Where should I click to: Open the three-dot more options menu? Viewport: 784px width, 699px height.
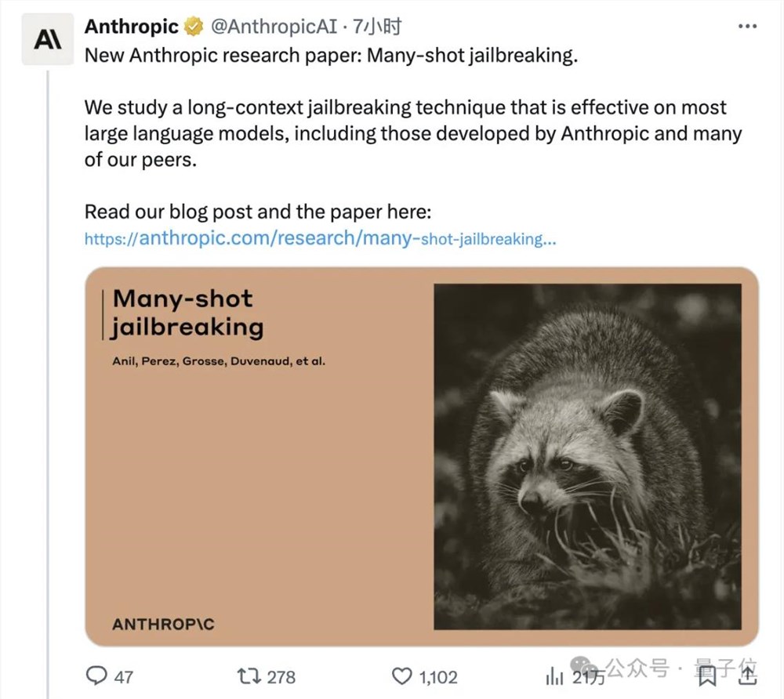pos(747,26)
